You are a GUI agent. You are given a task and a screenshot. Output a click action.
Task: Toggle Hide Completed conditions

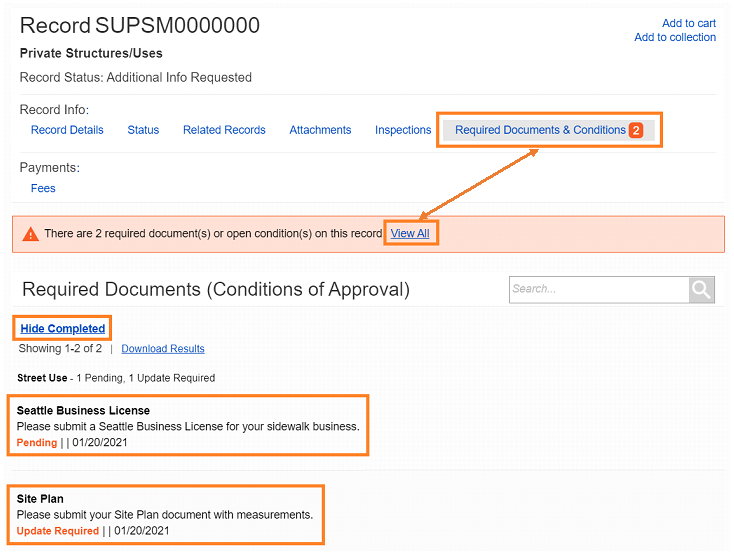coord(62,328)
